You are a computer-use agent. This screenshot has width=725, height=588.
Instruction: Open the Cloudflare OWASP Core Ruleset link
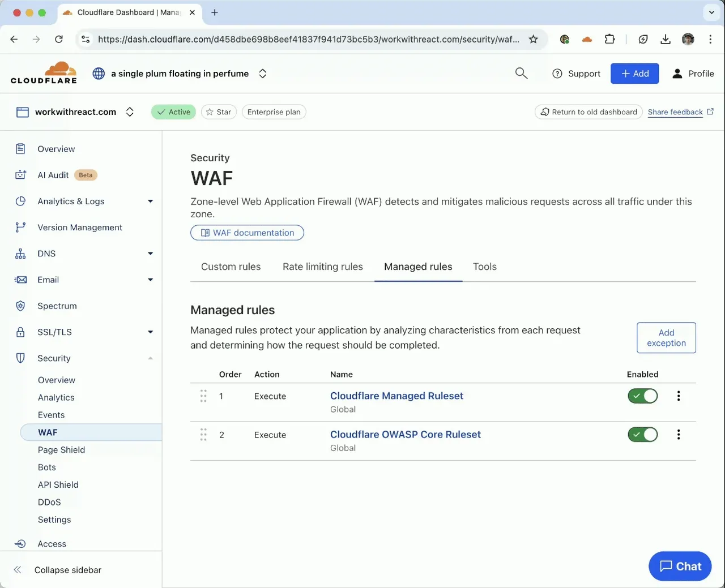406,434
